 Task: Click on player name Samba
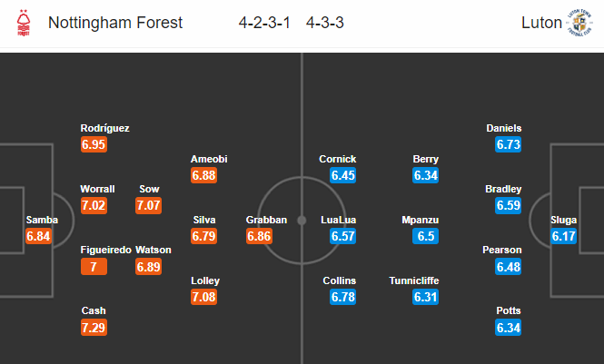pyautogui.click(x=42, y=220)
